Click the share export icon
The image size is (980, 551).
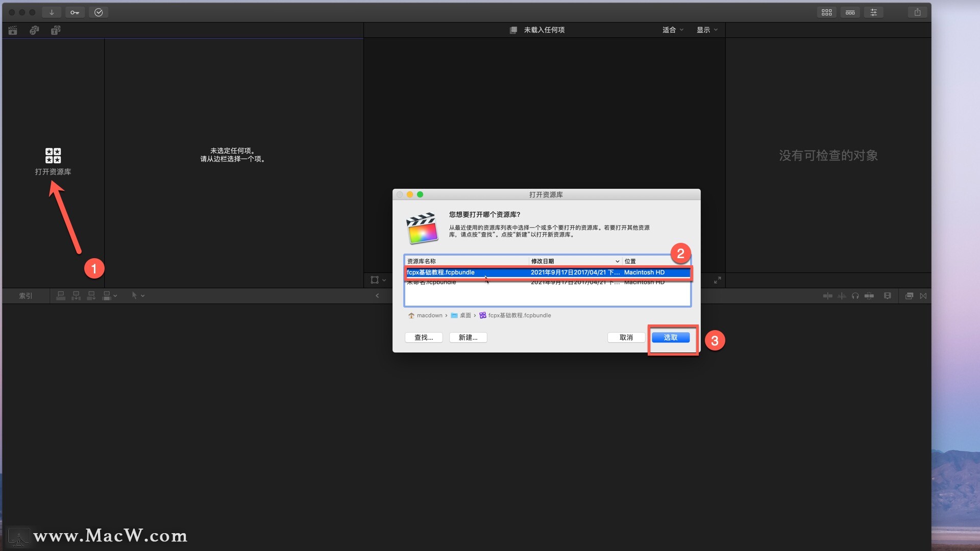[917, 12]
